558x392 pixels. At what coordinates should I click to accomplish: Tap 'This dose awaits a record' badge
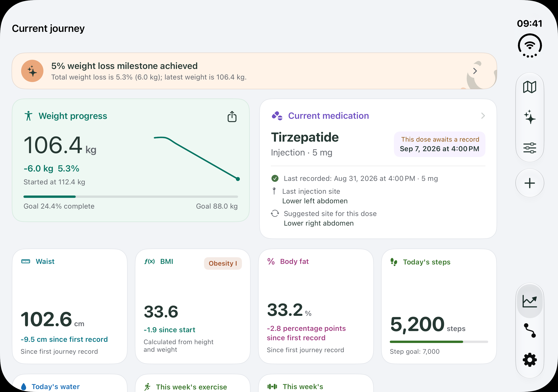click(439, 144)
